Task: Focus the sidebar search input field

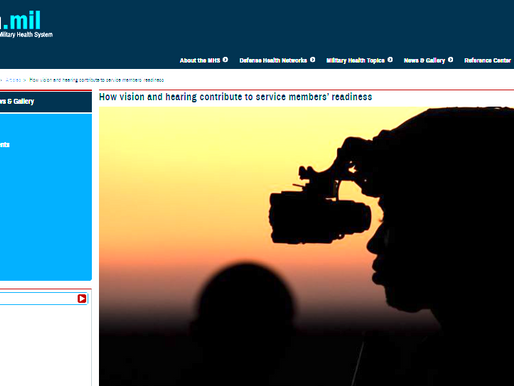Action: (38, 298)
